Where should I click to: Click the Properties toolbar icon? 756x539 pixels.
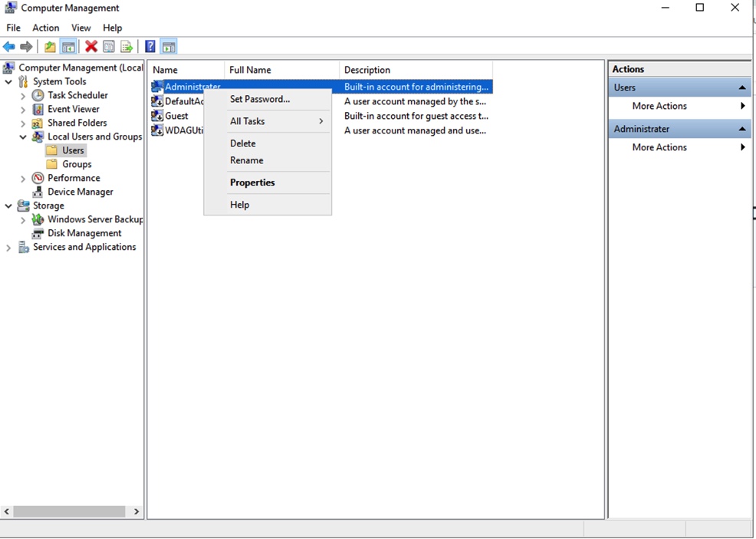point(109,46)
